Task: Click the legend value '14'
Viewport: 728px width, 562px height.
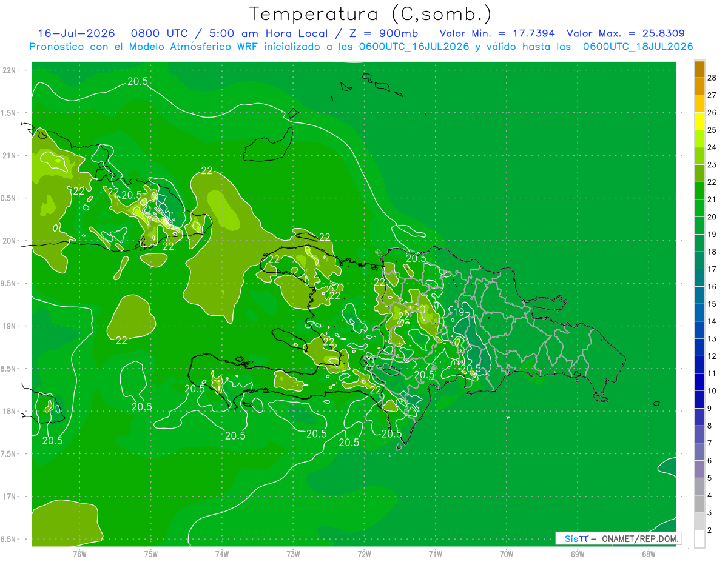Action: [712, 321]
